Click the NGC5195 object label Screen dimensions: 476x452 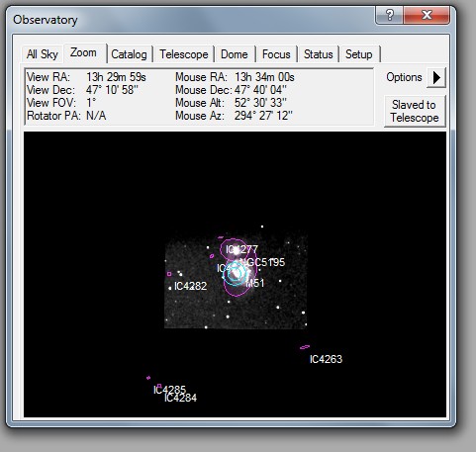(x=263, y=262)
